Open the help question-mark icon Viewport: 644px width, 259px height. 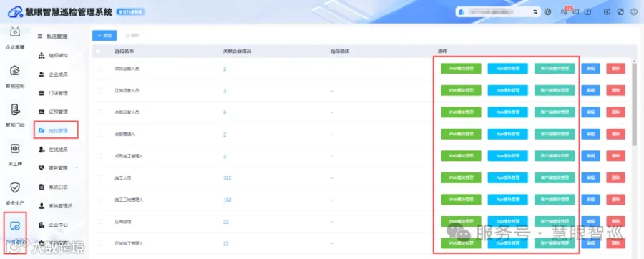[x=587, y=12]
